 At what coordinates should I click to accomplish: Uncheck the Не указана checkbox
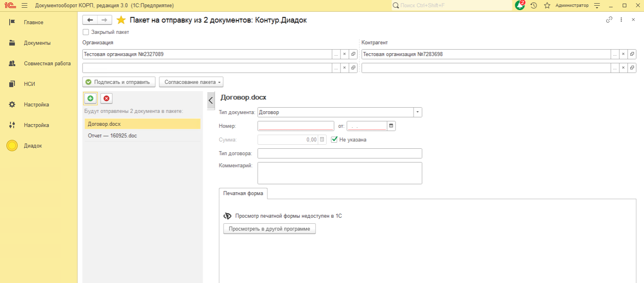334,139
